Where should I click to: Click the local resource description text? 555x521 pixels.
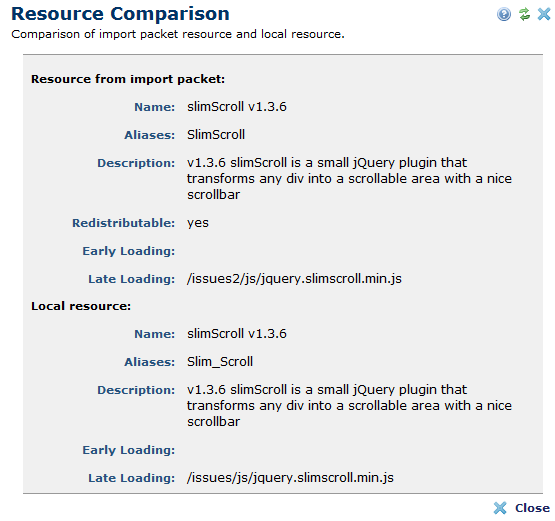[x=349, y=405]
